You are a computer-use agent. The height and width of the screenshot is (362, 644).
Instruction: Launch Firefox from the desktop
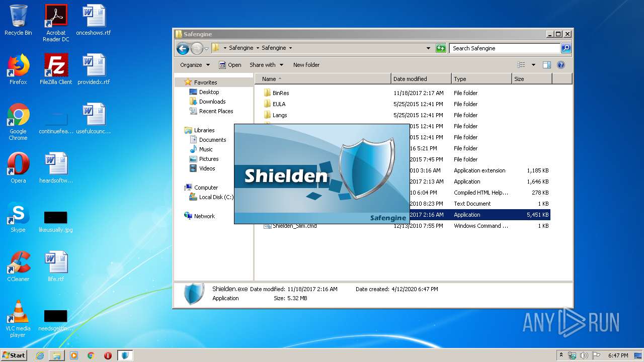(18, 69)
